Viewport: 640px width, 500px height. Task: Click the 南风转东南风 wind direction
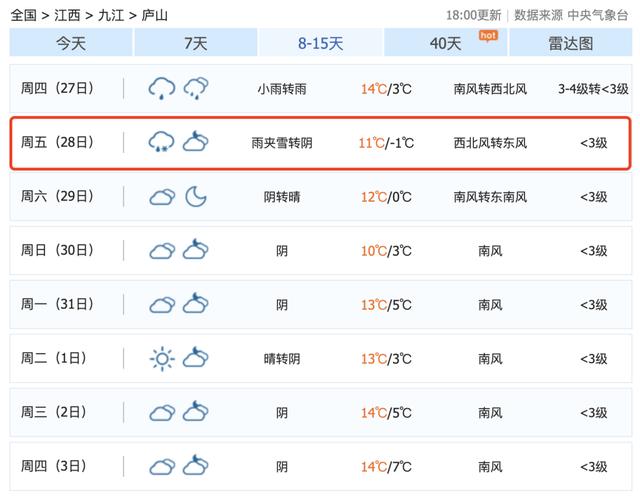click(x=490, y=197)
